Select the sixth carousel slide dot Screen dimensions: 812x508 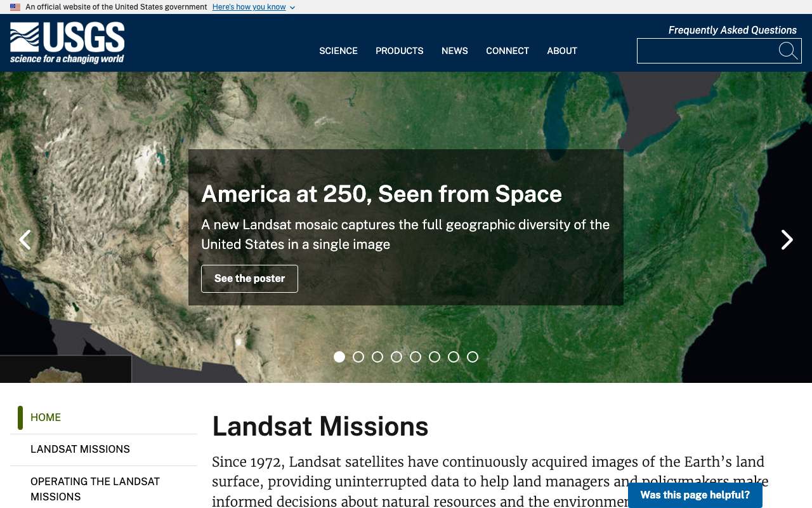435,357
